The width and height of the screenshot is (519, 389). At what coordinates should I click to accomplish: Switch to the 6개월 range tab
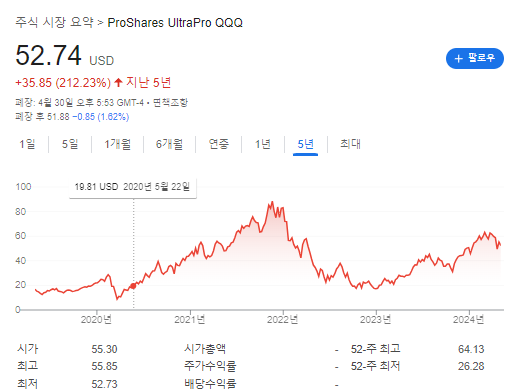coord(169,144)
